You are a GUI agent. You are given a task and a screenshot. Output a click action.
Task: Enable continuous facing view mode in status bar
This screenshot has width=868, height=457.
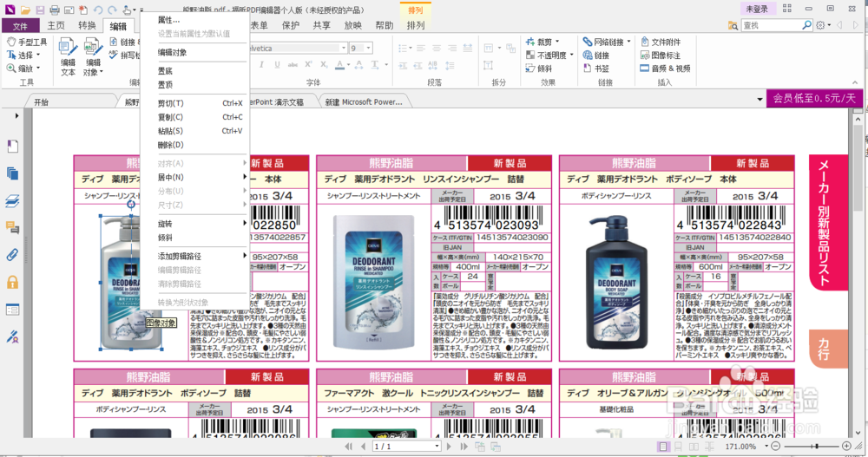pyautogui.click(x=708, y=446)
